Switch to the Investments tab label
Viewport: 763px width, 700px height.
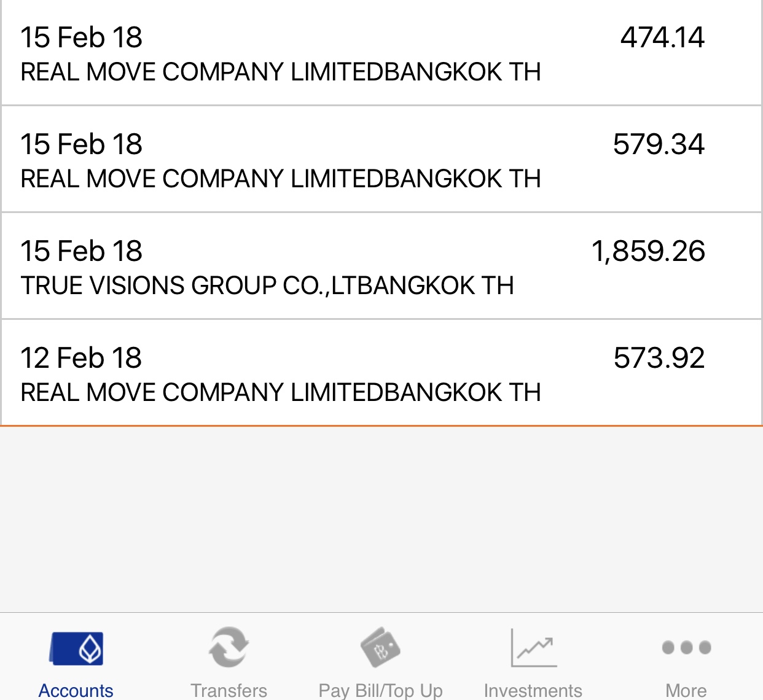[x=533, y=690]
